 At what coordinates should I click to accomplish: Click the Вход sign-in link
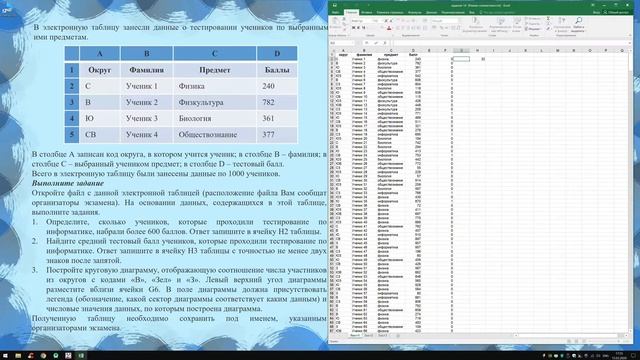[x=596, y=13]
